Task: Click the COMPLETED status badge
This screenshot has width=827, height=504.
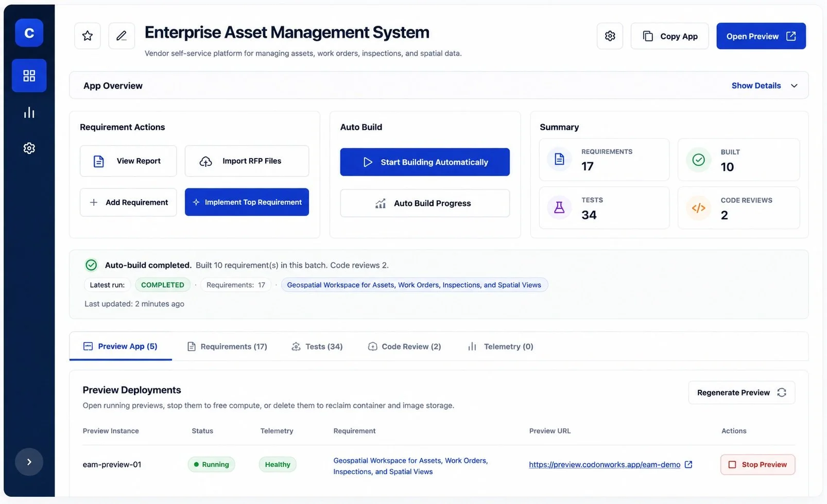Action: tap(163, 285)
